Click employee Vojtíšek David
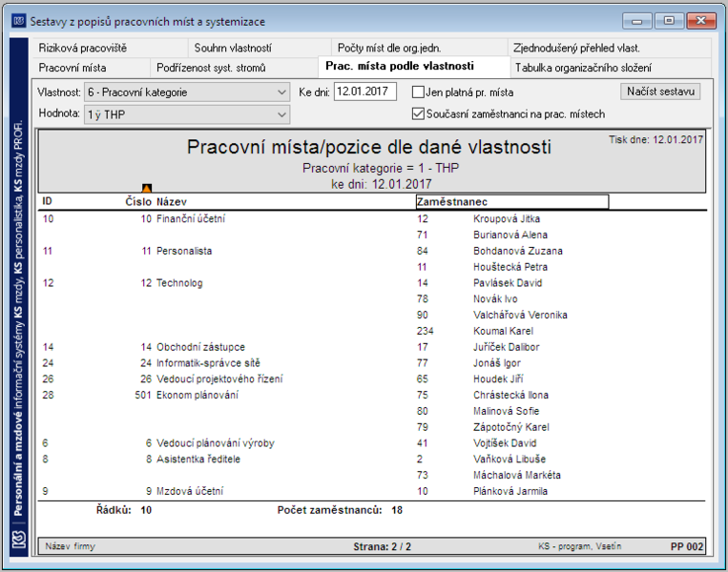The image size is (728, 572). point(505,443)
